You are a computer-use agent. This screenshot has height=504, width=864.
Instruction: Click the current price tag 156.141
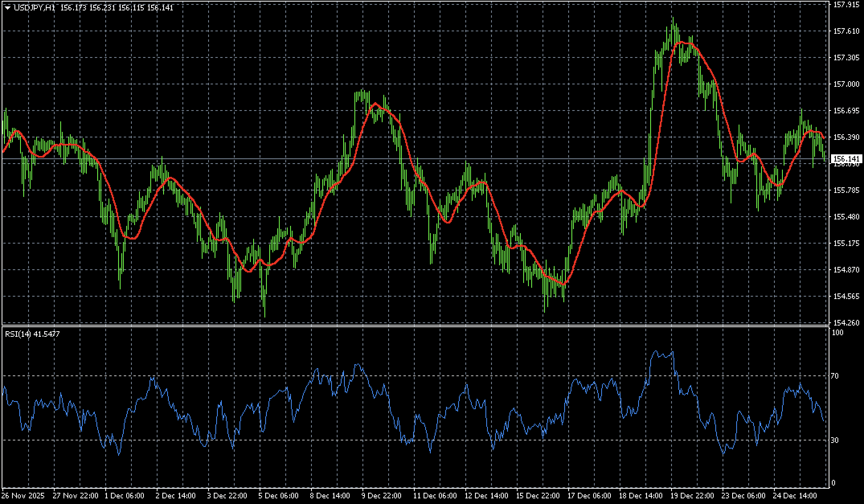tap(847, 159)
